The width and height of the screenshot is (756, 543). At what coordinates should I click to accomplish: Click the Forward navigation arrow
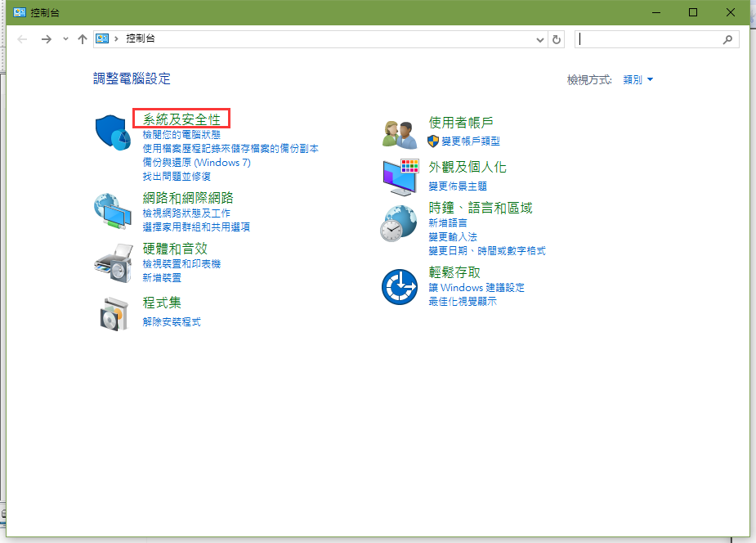[47, 39]
